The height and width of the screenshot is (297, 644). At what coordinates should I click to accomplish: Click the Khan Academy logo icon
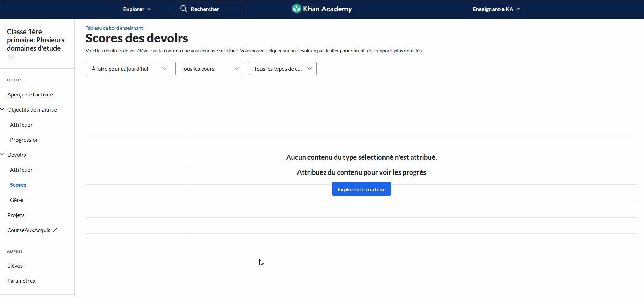pyautogui.click(x=296, y=9)
